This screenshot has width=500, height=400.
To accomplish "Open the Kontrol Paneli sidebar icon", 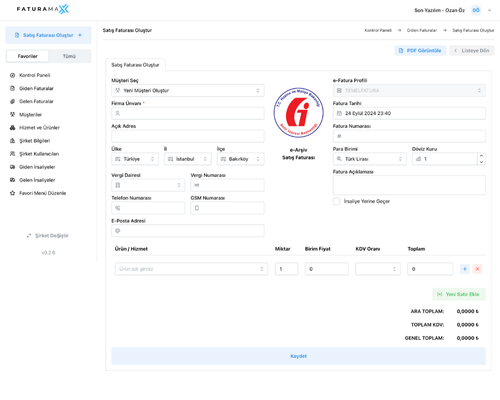I will pyautogui.click(x=13, y=75).
